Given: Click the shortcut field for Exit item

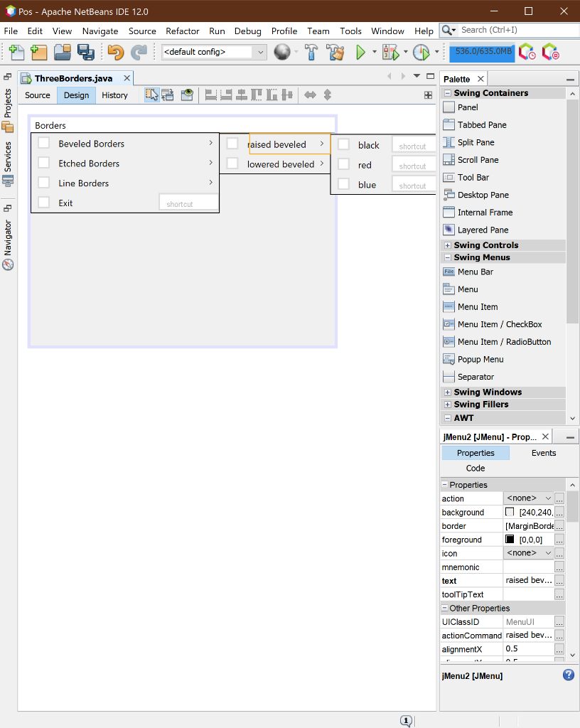Looking at the screenshot, I should point(188,203).
